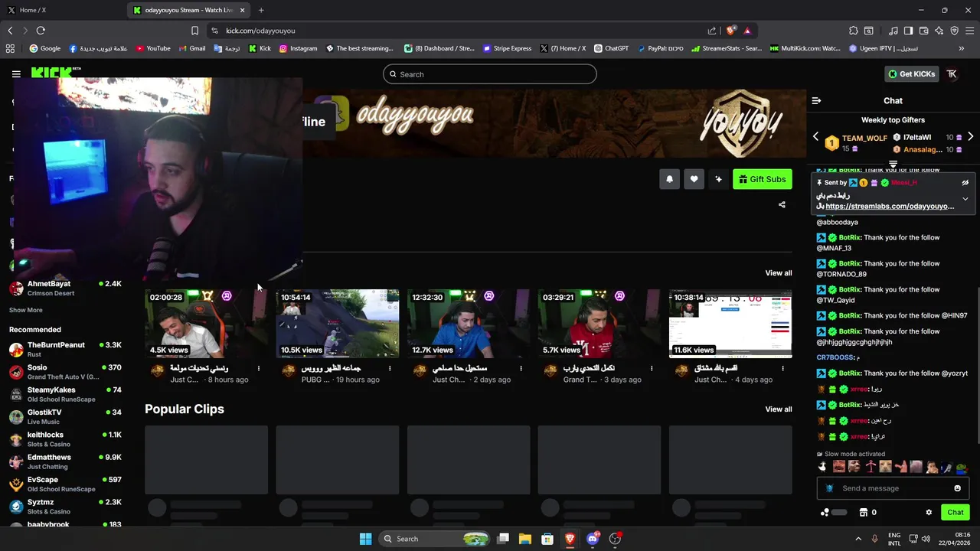Click Show More in sidebar channels
Viewport: 980px width, 551px height.
click(x=26, y=310)
